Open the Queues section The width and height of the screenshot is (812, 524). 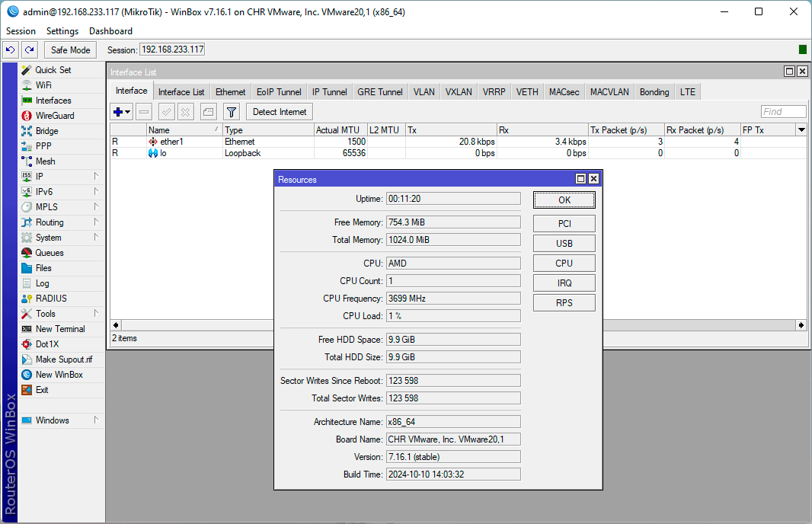pyautogui.click(x=49, y=253)
